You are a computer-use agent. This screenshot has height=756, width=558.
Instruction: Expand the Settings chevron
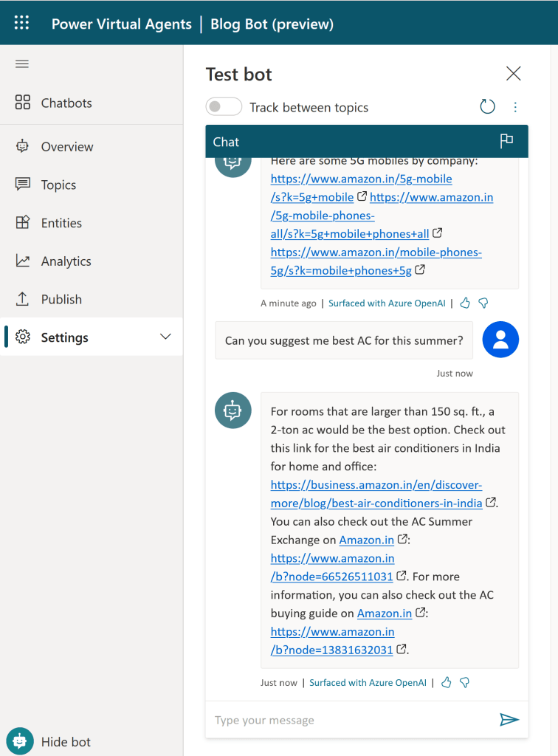point(165,337)
